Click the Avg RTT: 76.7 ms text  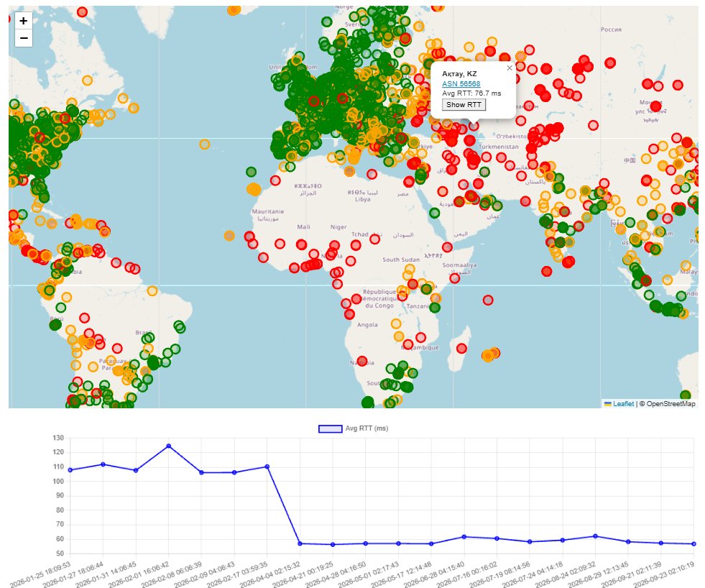pos(471,93)
